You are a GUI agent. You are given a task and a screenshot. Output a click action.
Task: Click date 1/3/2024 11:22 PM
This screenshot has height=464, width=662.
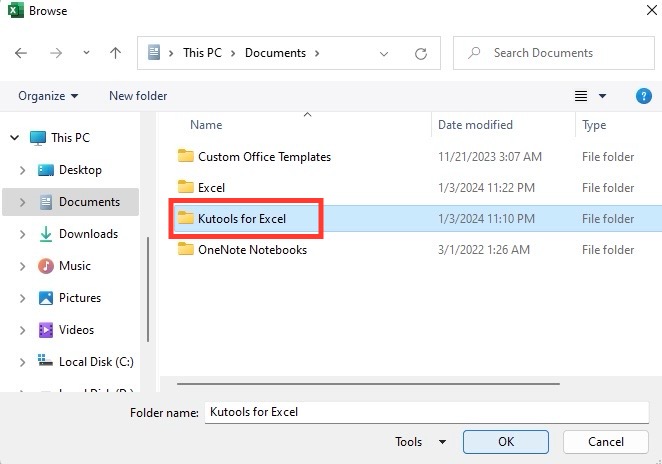coord(486,188)
